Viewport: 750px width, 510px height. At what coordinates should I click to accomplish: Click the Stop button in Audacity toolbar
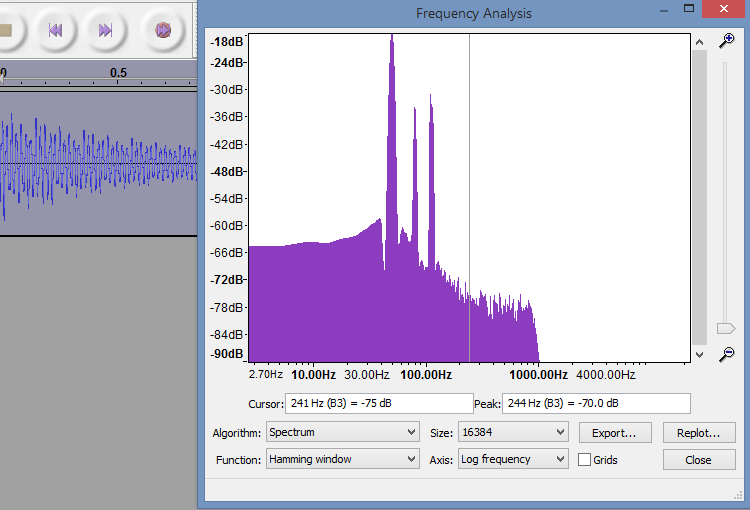(6, 31)
